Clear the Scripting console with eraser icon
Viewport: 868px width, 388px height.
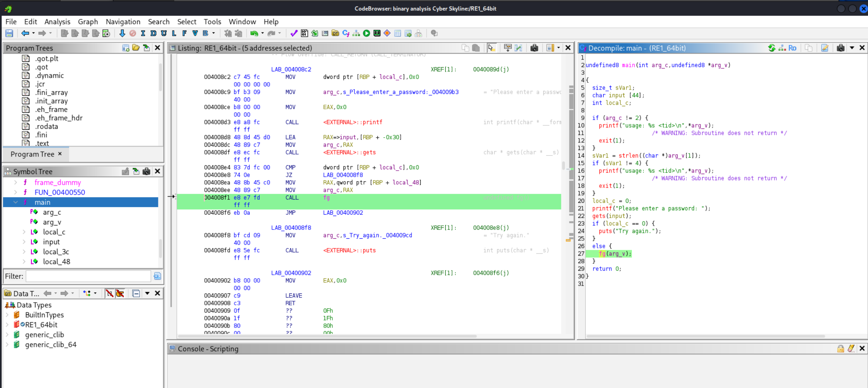851,348
